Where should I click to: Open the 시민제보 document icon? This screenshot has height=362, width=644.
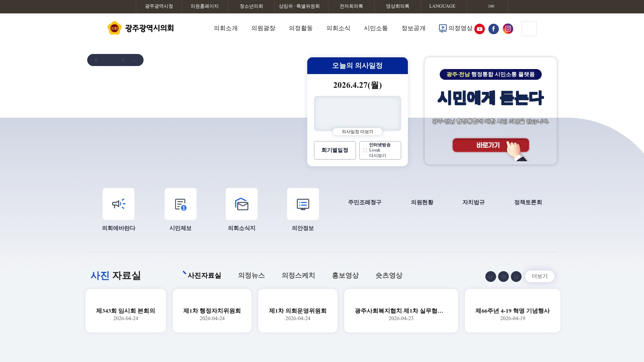pos(180,204)
